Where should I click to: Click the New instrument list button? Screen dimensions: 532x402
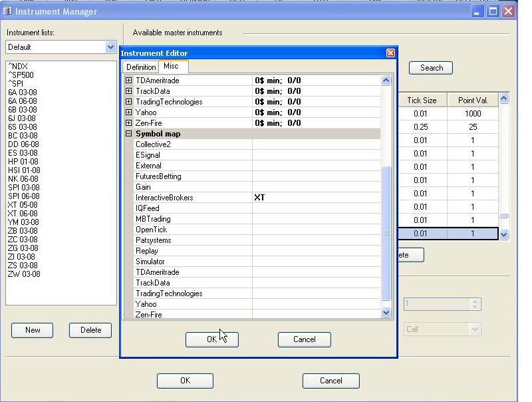(32, 330)
